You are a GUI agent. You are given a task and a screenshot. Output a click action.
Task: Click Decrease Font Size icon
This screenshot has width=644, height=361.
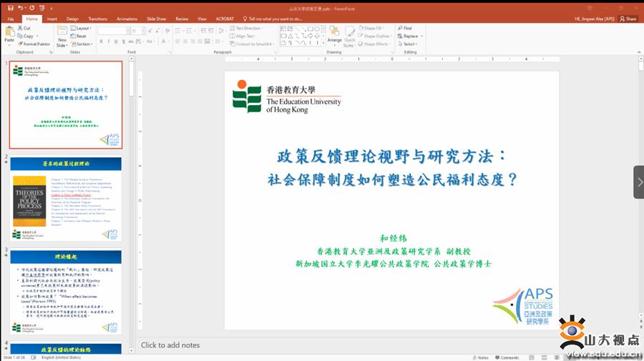pyautogui.click(x=157, y=31)
